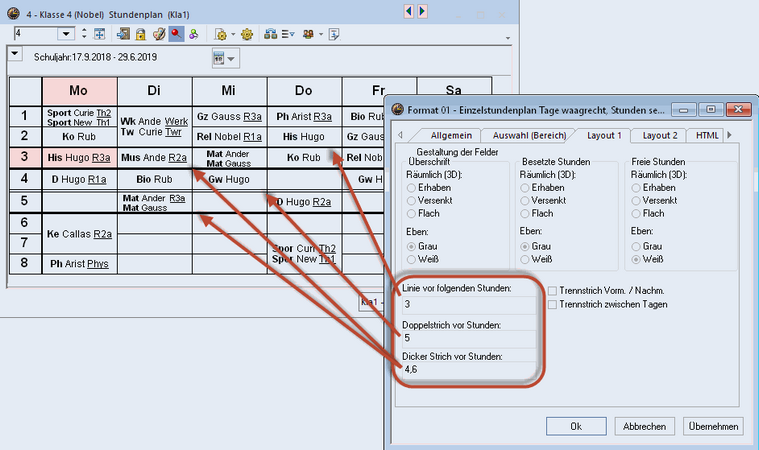Click the yellow gear settings icon
Screen dimensions: 759x450
click(247, 34)
